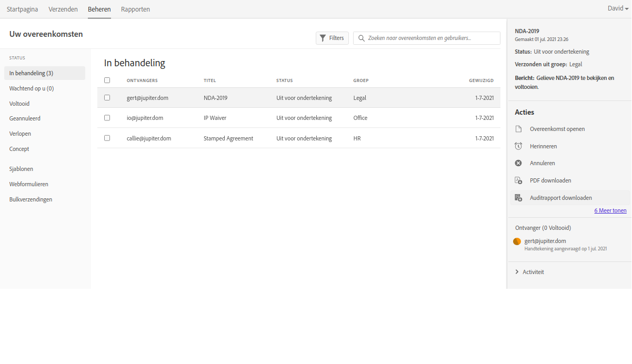Click the search magnifier icon
632x364 pixels.
tap(362, 38)
